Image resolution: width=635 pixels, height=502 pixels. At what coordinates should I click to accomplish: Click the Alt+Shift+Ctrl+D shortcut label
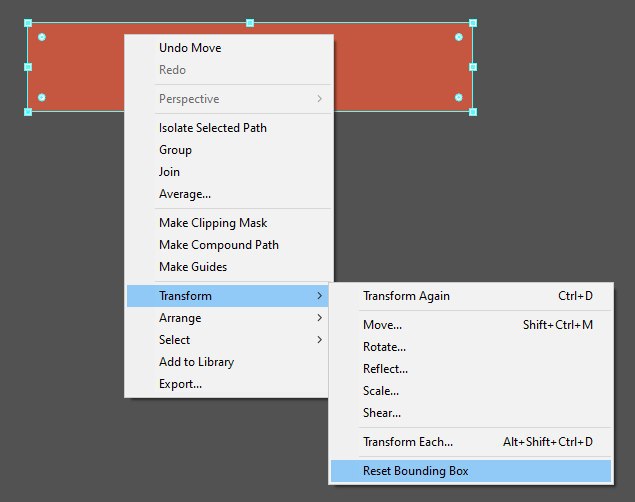point(548,442)
